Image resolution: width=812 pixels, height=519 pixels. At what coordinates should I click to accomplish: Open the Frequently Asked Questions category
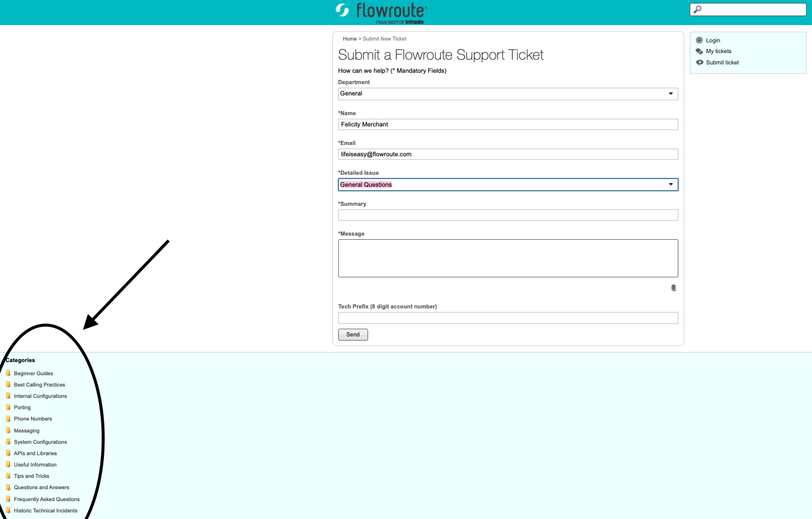47,499
